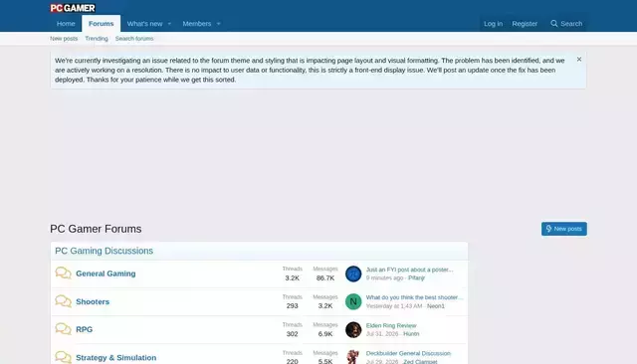
Task: Open Deckbuilder General Discussion thread
Action: point(408,353)
